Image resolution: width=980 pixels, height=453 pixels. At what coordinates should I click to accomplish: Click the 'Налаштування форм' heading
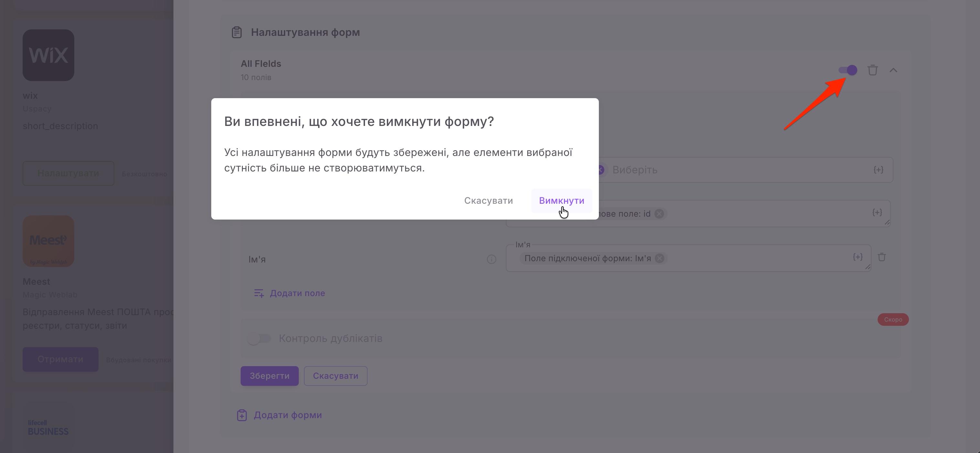[x=305, y=32]
